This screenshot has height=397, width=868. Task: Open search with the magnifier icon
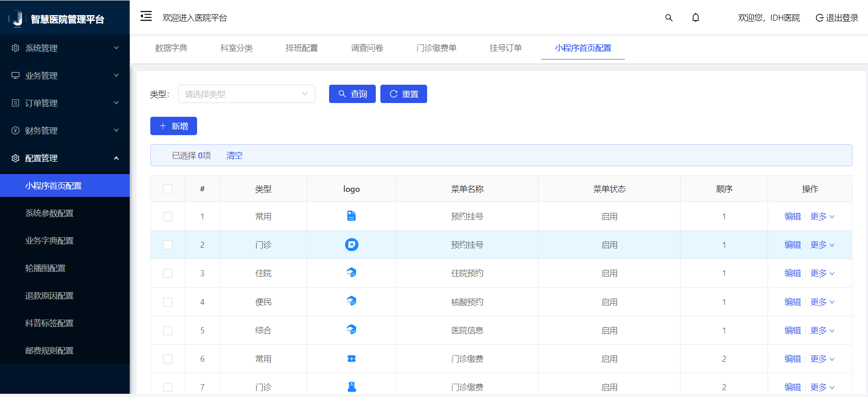669,18
